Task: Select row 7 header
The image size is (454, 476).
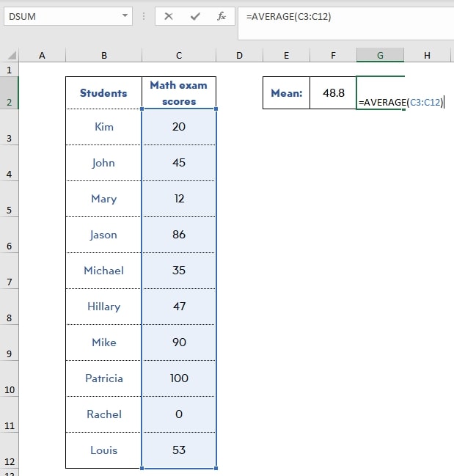Action: (x=9, y=271)
